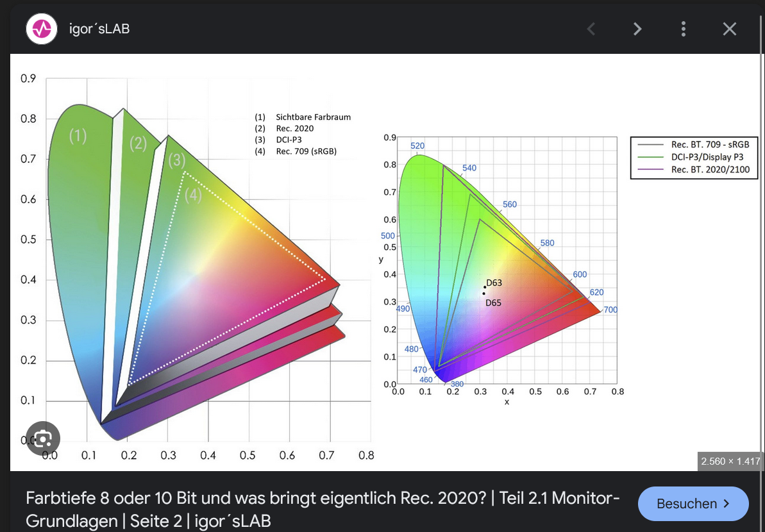Open the three-dot options menu
765x532 pixels.
pyautogui.click(x=683, y=28)
